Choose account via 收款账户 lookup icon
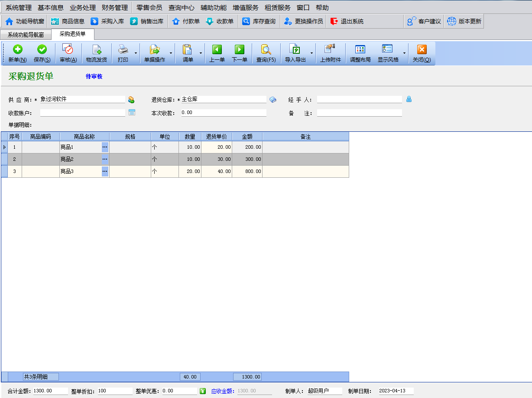Screen dimensions: 532x398 pos(132,113)
